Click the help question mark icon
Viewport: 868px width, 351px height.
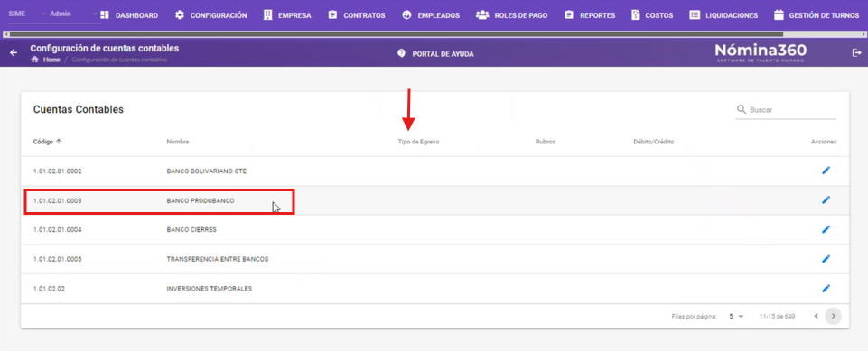click(402, 53)
